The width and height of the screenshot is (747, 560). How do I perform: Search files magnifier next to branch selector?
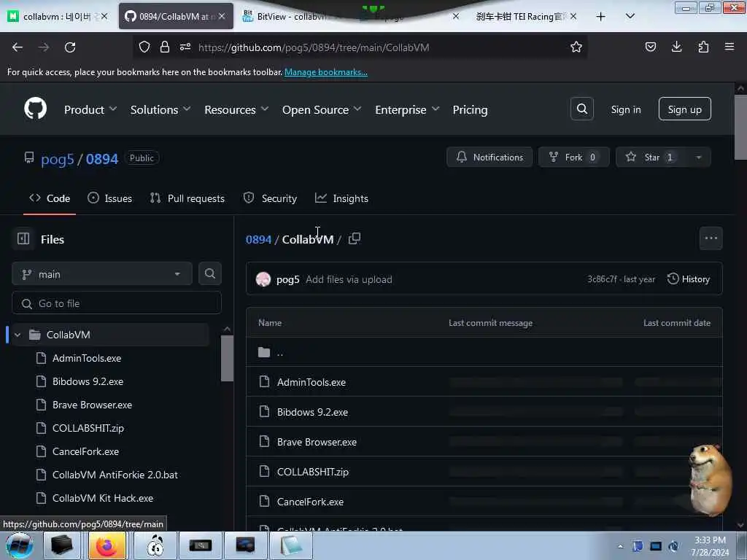(x=210, y=274)
